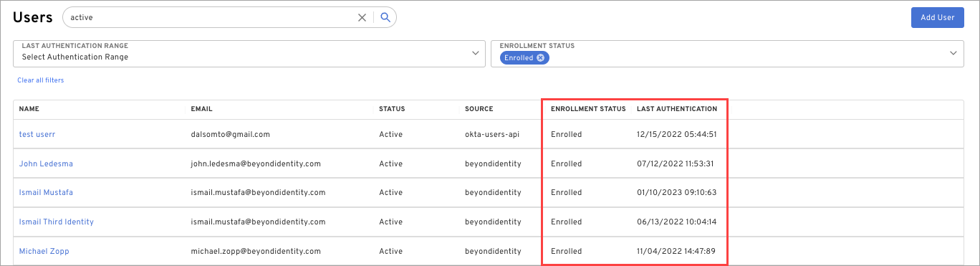The height and width of the screenshot is (266, 980).
Task: Run the search using the magnifier icon
Action: [x=385, y=18]
